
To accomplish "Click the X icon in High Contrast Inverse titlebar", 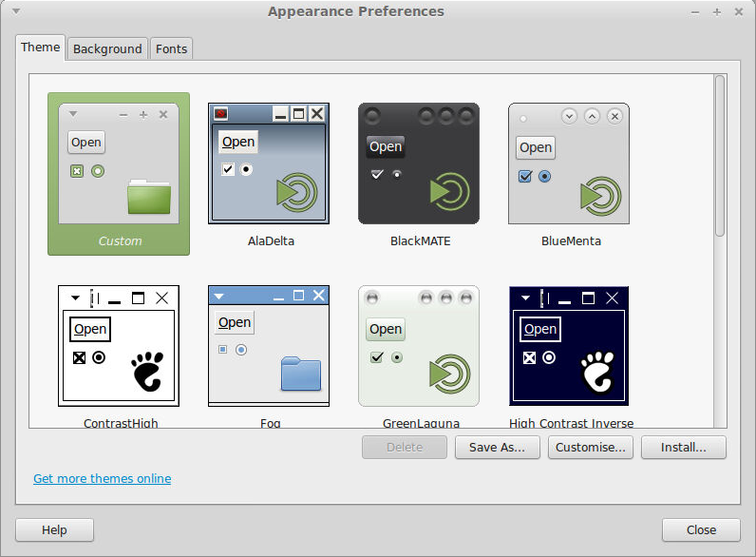I will tap(612, 298).
